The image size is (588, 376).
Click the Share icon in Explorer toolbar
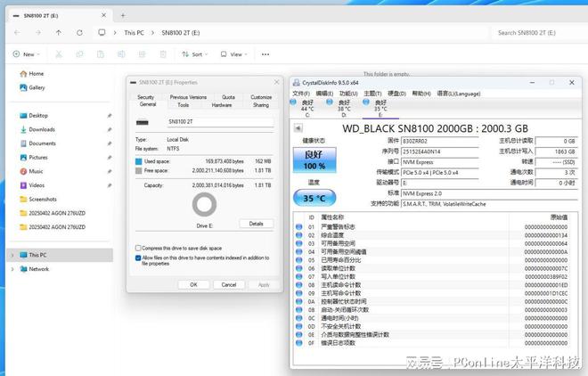pyautogui.click(x=143, y=54)
